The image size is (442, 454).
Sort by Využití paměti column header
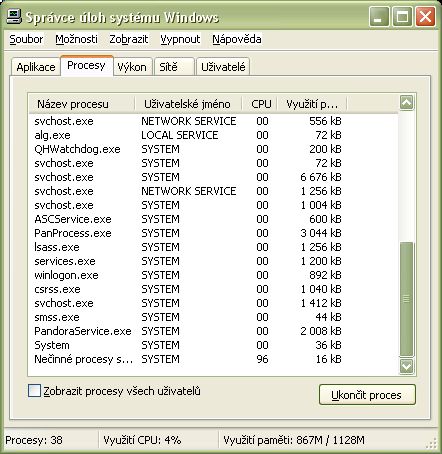pos(312,104)
